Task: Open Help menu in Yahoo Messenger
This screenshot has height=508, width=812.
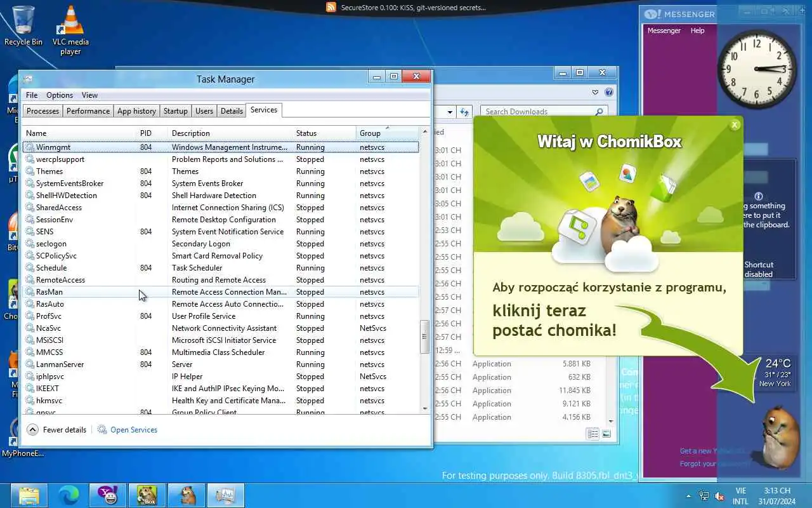Action: coord(697,30)
